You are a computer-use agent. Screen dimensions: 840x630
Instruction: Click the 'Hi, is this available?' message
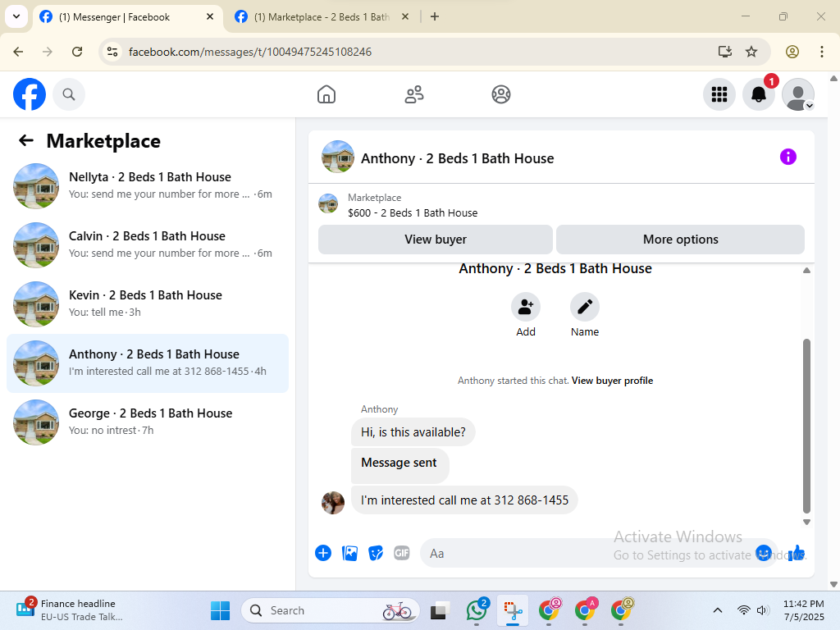tap(413, 431)
